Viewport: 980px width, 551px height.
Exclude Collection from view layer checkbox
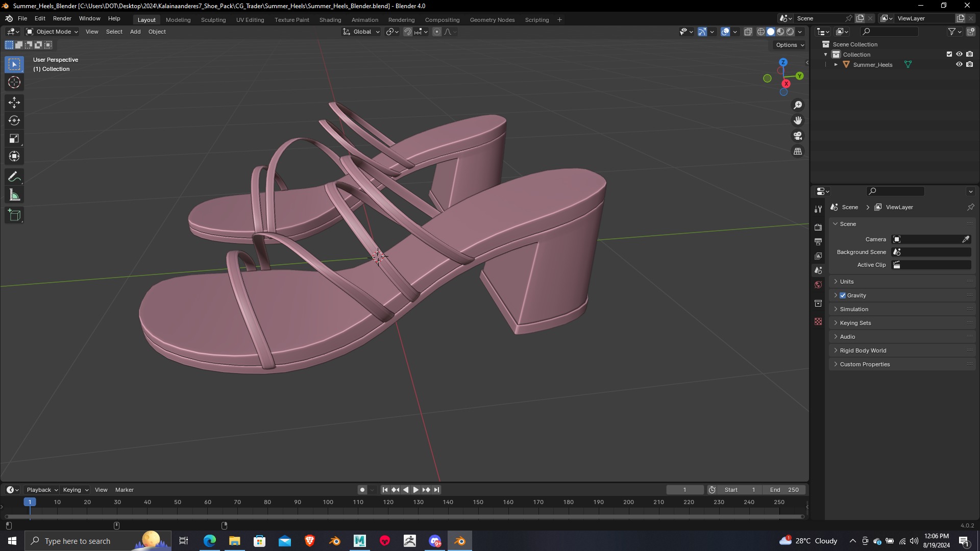click(x=949, y=54)
